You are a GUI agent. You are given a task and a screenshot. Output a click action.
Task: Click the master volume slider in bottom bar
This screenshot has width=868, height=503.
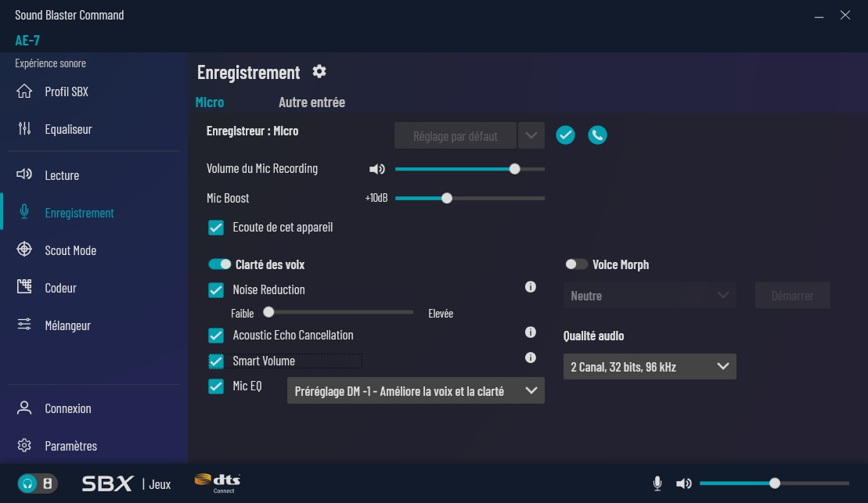click(x=774, y=483)
